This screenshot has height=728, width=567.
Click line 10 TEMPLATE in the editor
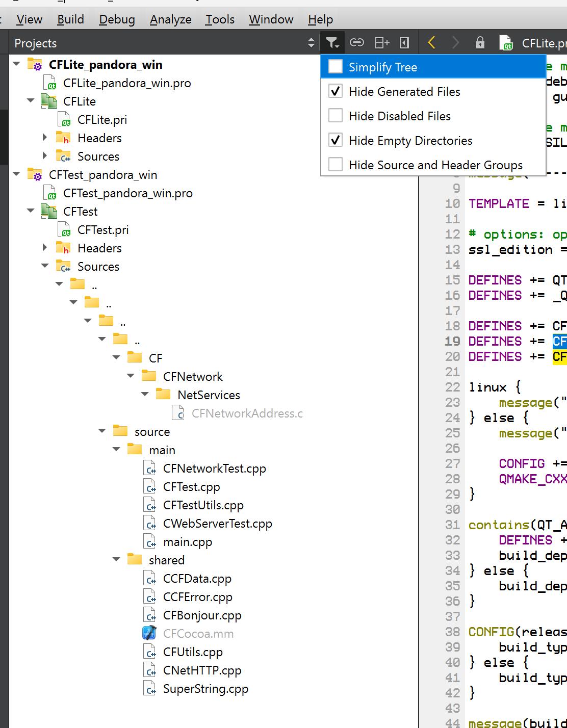[499, 203]
